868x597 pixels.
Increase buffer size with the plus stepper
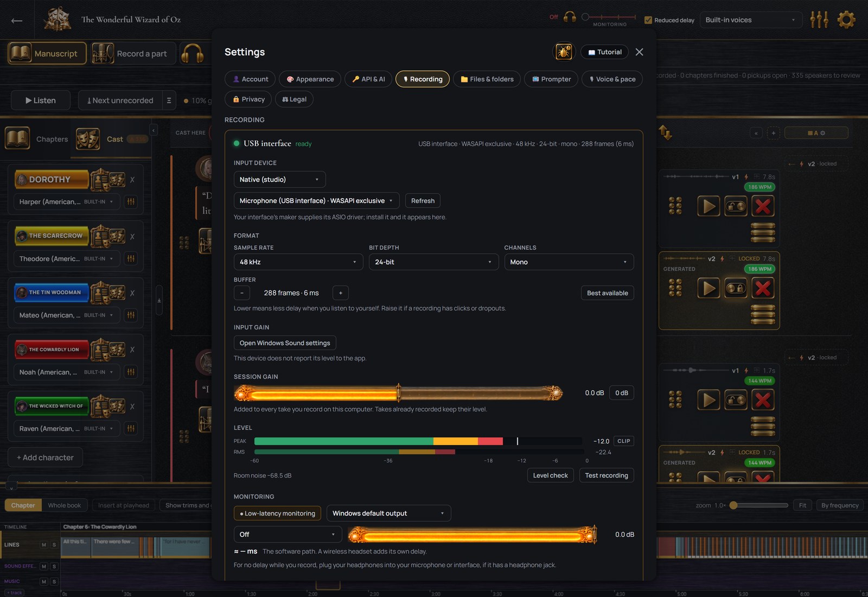pyautogui.click(x=341, y=293)
